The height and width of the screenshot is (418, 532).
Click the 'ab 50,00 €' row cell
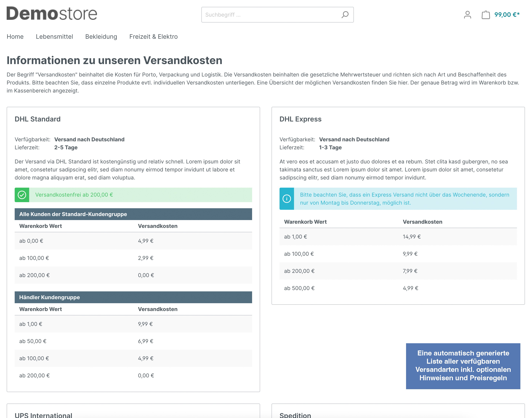tap(33, 341)
